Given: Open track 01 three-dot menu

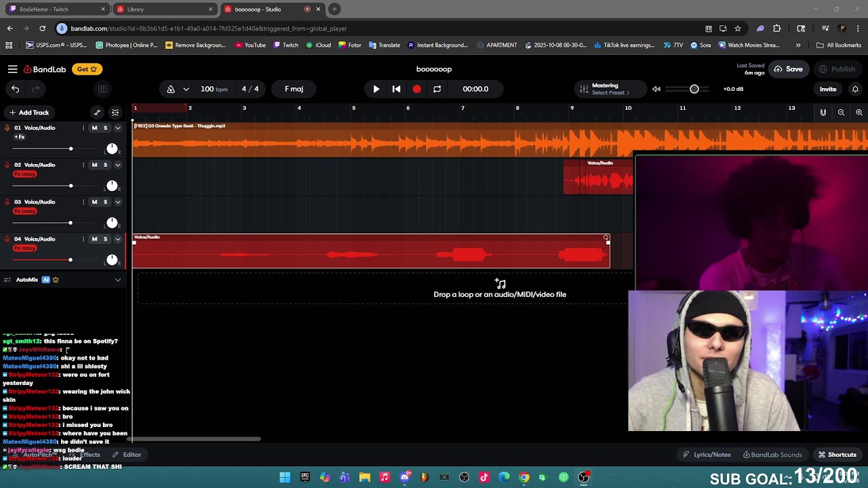Looking at the screenshot, I should 83,128.
